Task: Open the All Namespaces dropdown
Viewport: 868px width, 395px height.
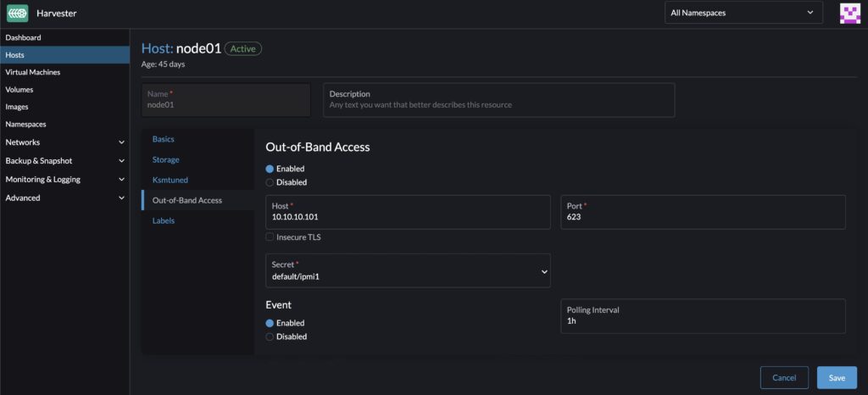Action: [743, 13]
